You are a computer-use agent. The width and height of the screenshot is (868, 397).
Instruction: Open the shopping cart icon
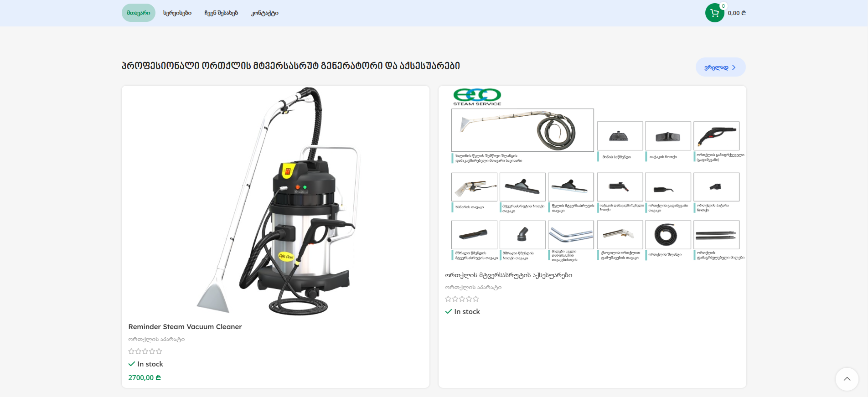(714, 13)
